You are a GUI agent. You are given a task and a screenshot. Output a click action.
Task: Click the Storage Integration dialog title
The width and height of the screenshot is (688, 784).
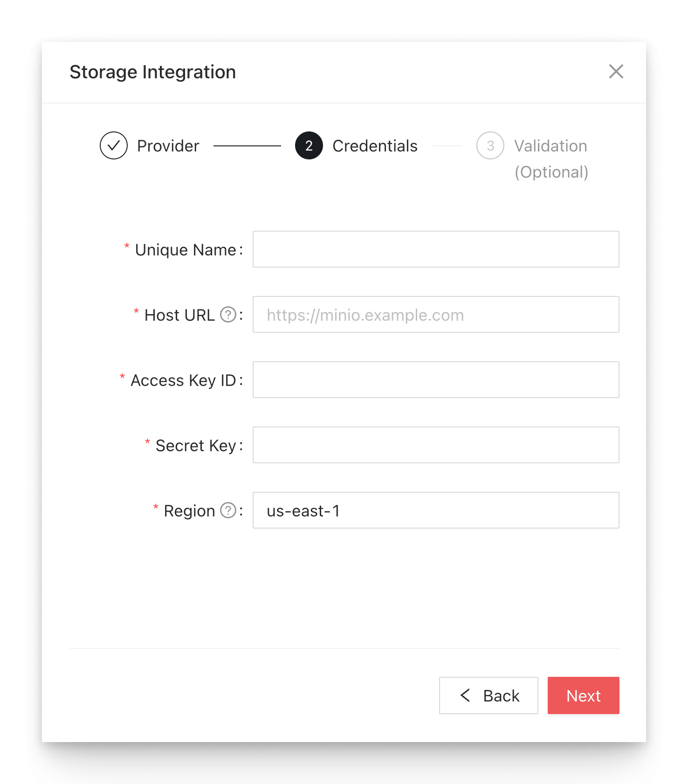[x=152, y=72]
